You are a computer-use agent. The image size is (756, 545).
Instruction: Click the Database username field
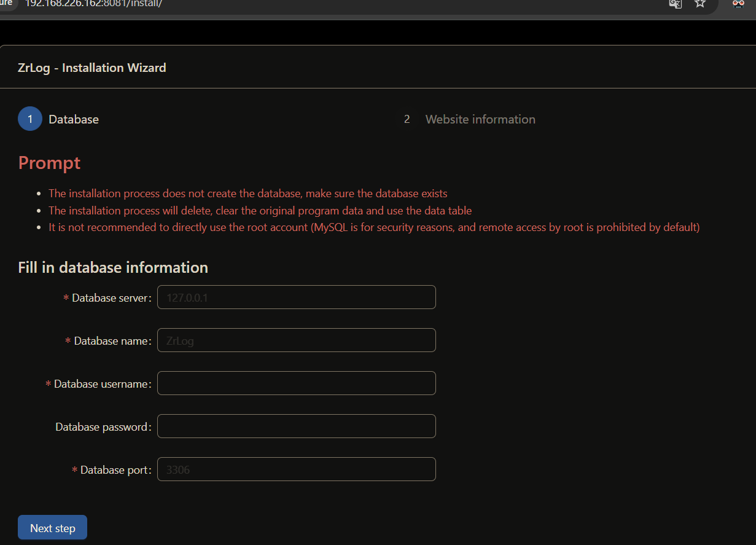[x=297, y=383]
